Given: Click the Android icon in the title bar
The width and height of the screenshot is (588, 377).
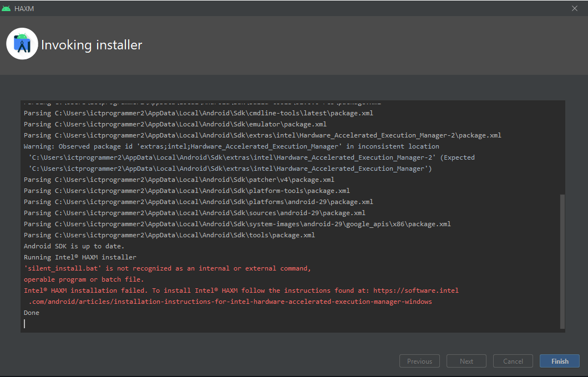Looking at the screenshot, I should pyautogui.click(x=6, y=8).
